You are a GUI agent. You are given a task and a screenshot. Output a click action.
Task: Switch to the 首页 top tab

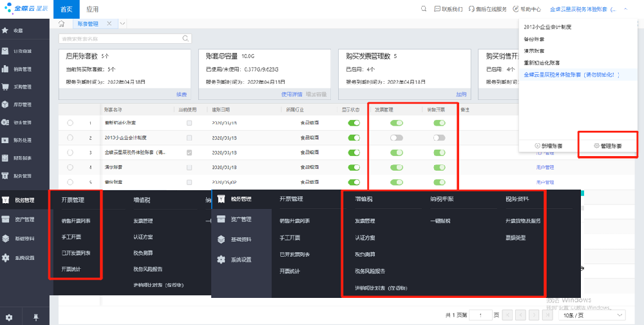tap(66, 9)
